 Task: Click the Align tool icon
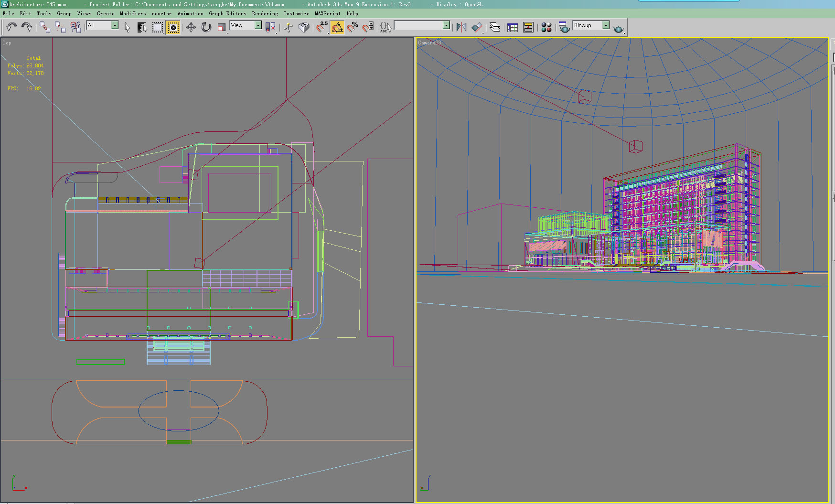click(477, 27)
